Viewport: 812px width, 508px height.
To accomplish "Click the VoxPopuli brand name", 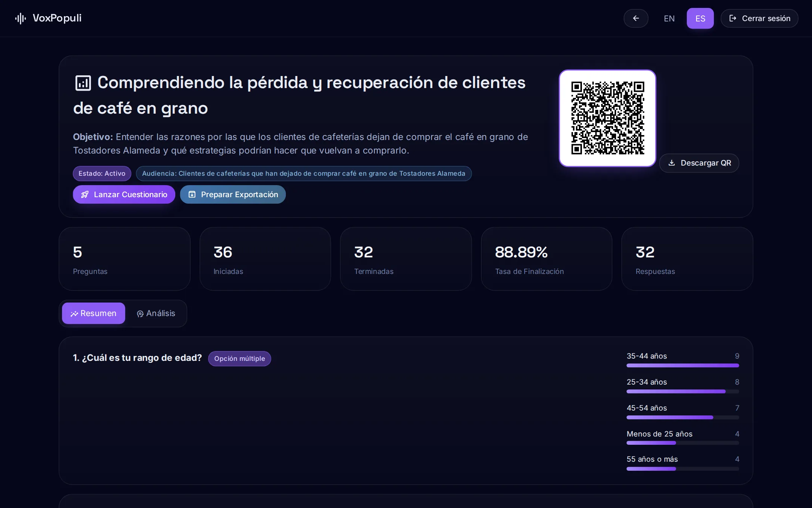I will coord(57,18).
